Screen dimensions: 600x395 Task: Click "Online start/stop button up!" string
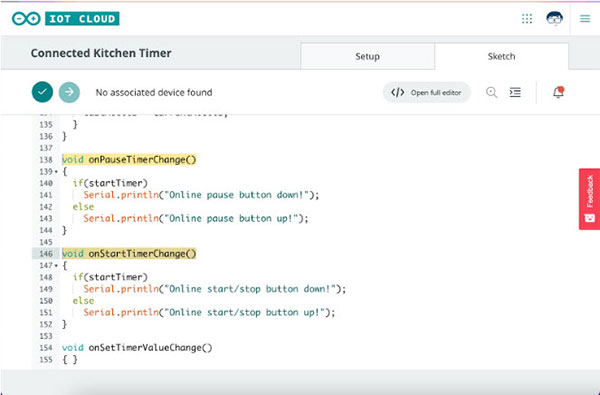(x=244, y=312)
